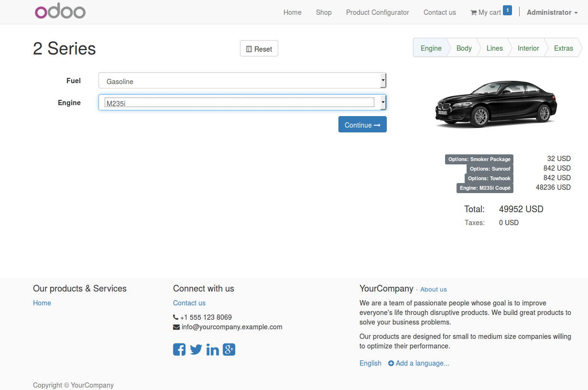Open the Fuel dropdown showing Gasoline
The image size is (588, 390).
242,80
